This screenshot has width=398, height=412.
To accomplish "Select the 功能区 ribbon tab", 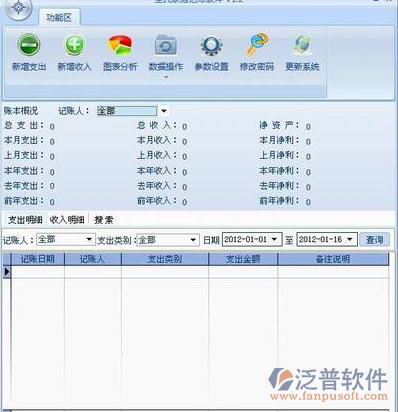I will [59, 17].
